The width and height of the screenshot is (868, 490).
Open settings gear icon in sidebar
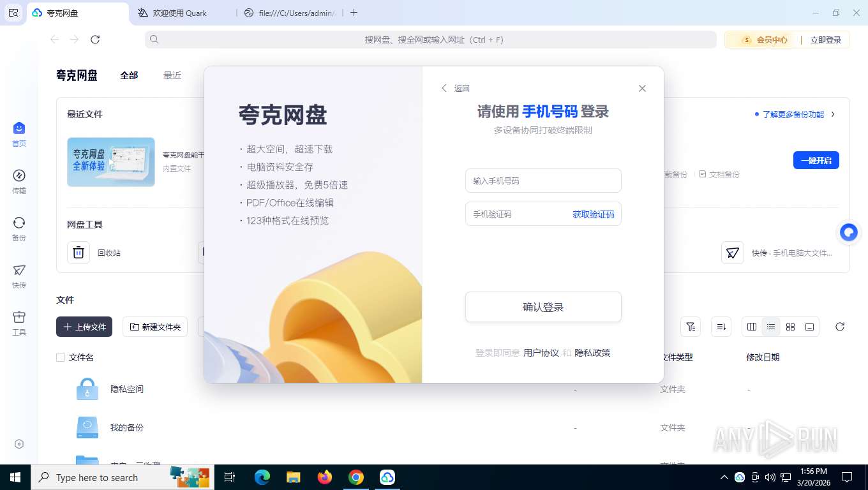pos(19,444)
